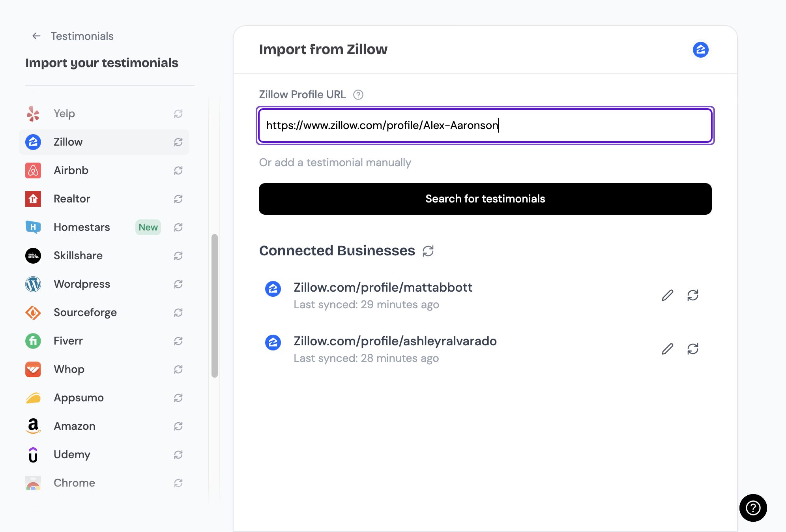Click Or add a testimonial manually

(x=335, y=163)
